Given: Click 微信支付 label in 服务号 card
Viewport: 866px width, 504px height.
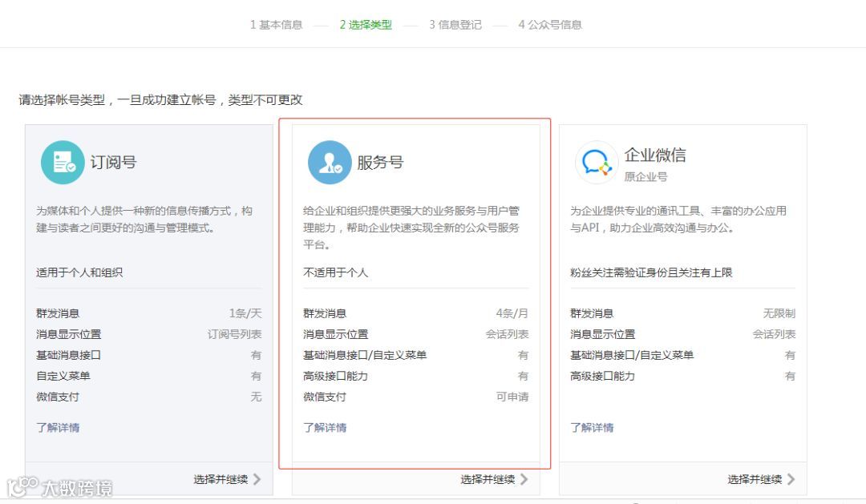Looking at the screenshot, I should pyautogui.click(x=325, y=397).
